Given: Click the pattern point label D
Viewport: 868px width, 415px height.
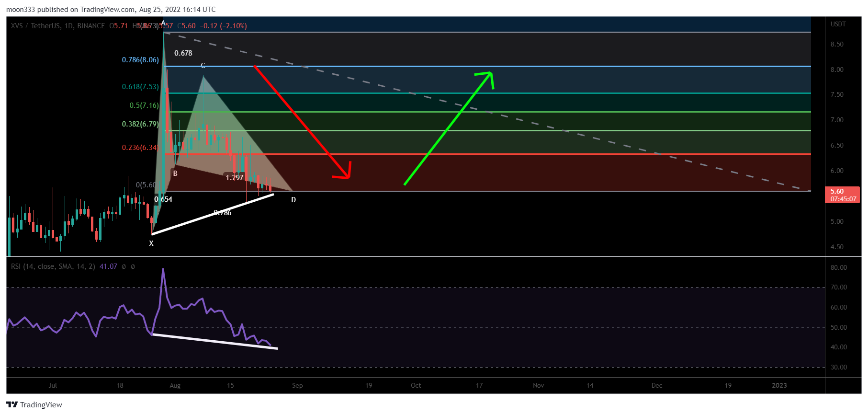Looking at the screenshot, I should pos(293,200).
